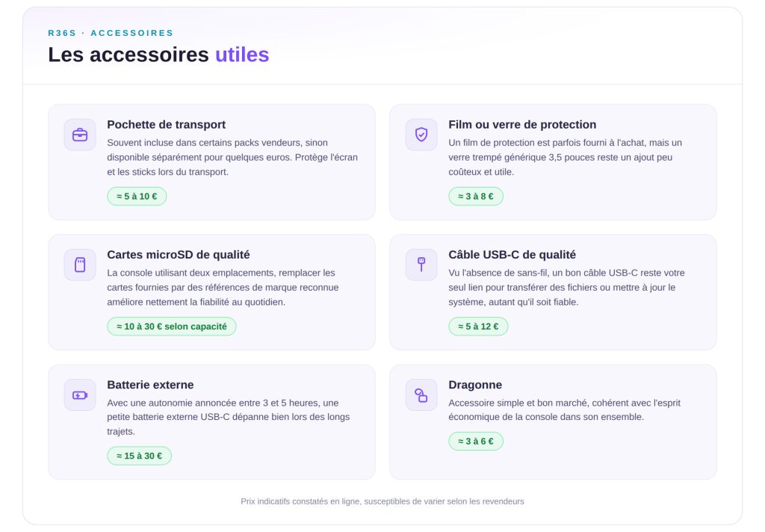Screen dimensions: 765x532
Task: Select the microSD card icon
Action: coord(80,265)
